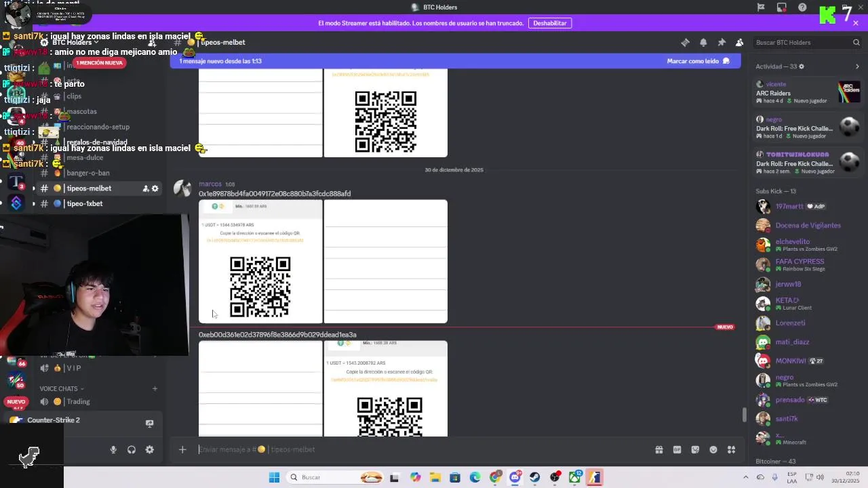Open the GIF picker
The height and width of the screenshot is (488, 868).
coord(677,449)
